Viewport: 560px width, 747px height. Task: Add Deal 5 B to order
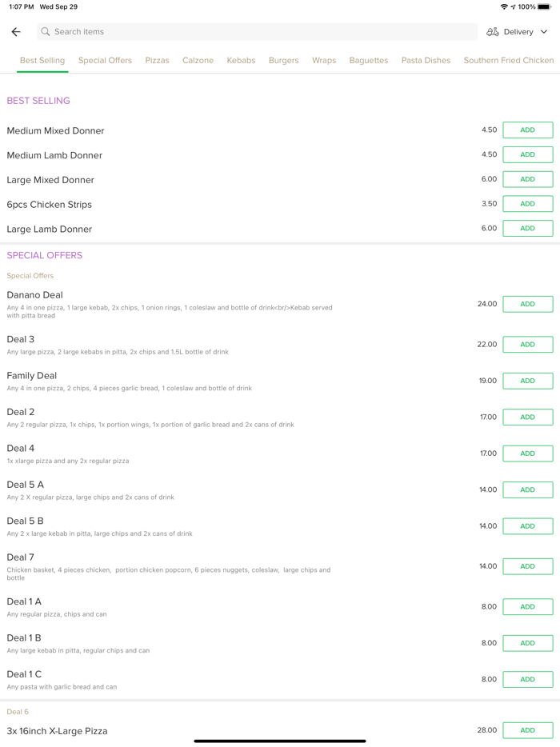tap(527, 526)
